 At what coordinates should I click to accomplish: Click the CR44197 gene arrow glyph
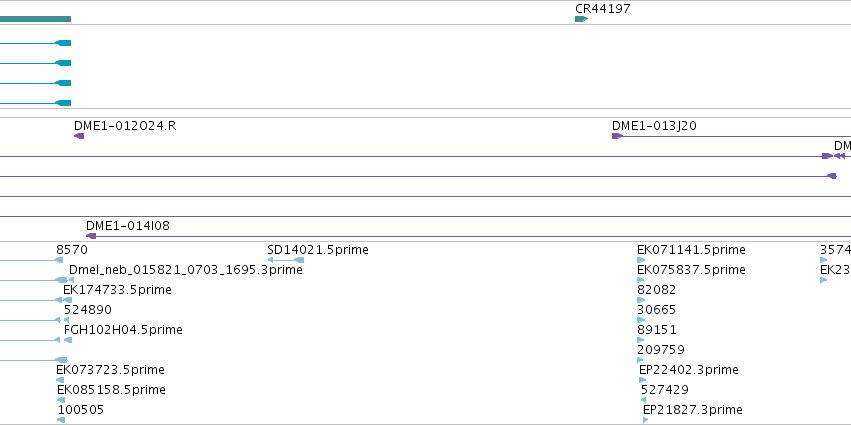pyautogui.click(x=581, y=19)
